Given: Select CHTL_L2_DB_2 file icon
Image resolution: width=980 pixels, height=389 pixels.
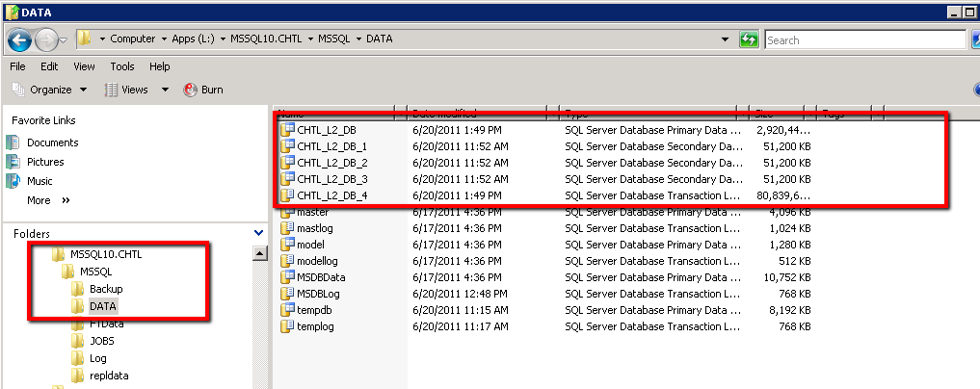Looking at the screenshot, I should [x=287, y=163].
